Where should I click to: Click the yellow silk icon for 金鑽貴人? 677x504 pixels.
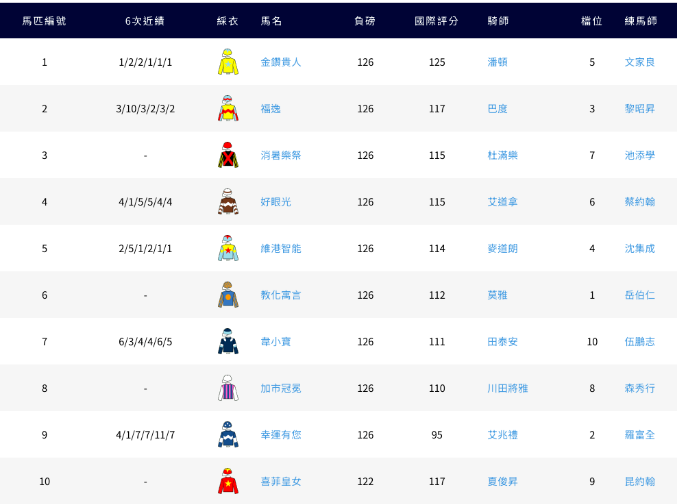(x=228, y=62)
